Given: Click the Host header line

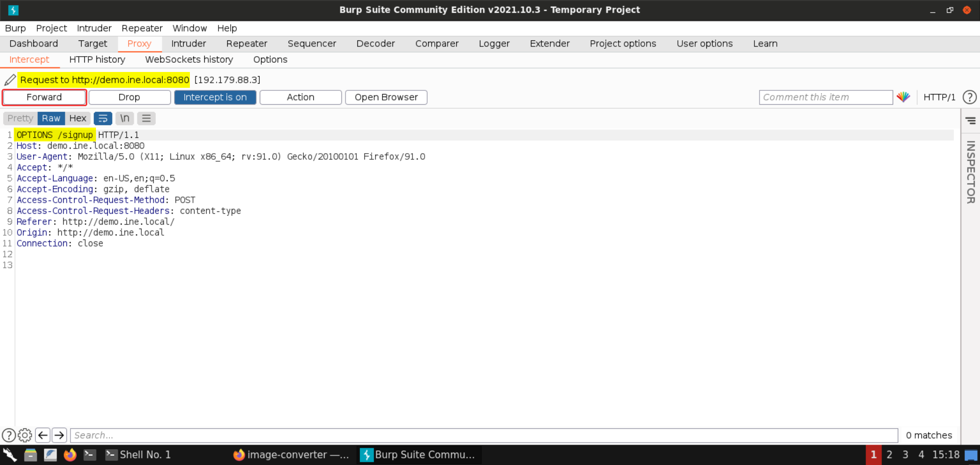Looking at the screenshot, I should 81,146.
